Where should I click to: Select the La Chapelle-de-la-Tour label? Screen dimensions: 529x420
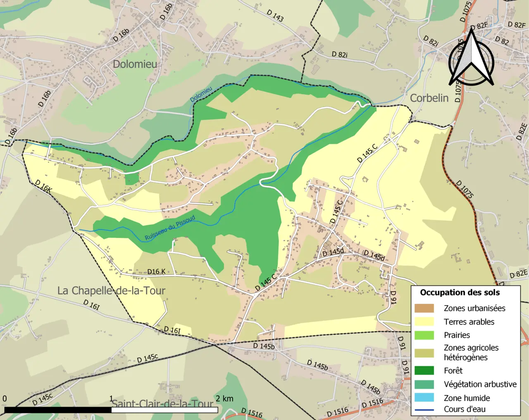111,290
